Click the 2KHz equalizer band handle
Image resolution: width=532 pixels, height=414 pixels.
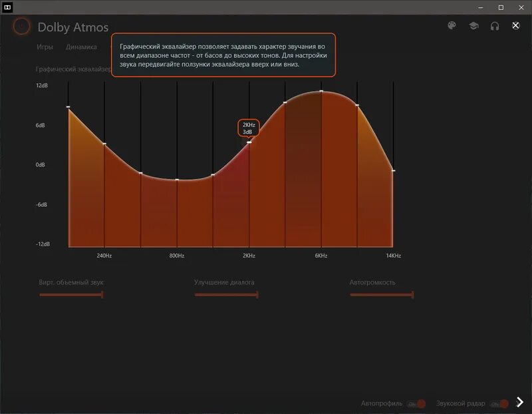249,142
